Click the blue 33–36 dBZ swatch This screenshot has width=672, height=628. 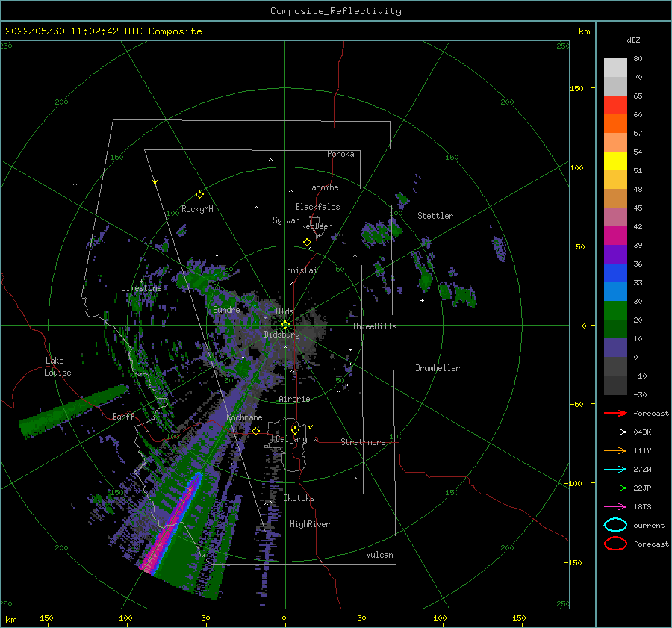pos(615,273)
